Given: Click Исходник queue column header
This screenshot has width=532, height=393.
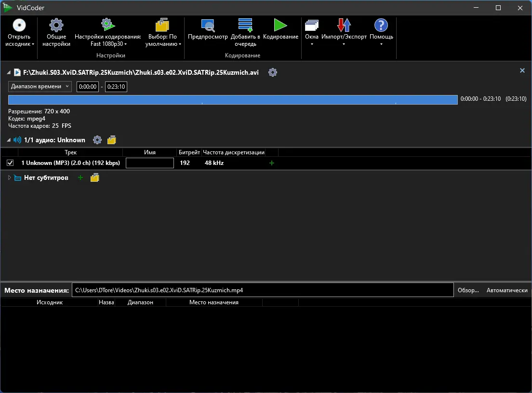Looking at the screenshot, I should point(50,302).
